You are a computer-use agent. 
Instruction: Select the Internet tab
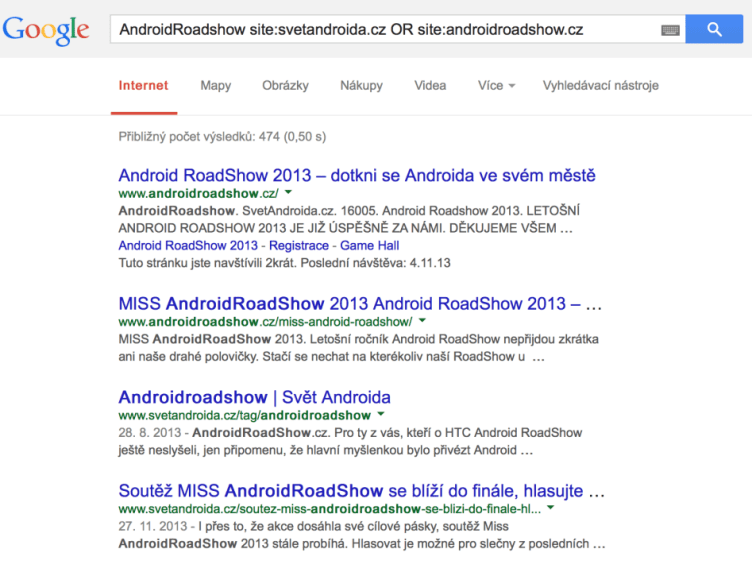(x=143, y=85)
